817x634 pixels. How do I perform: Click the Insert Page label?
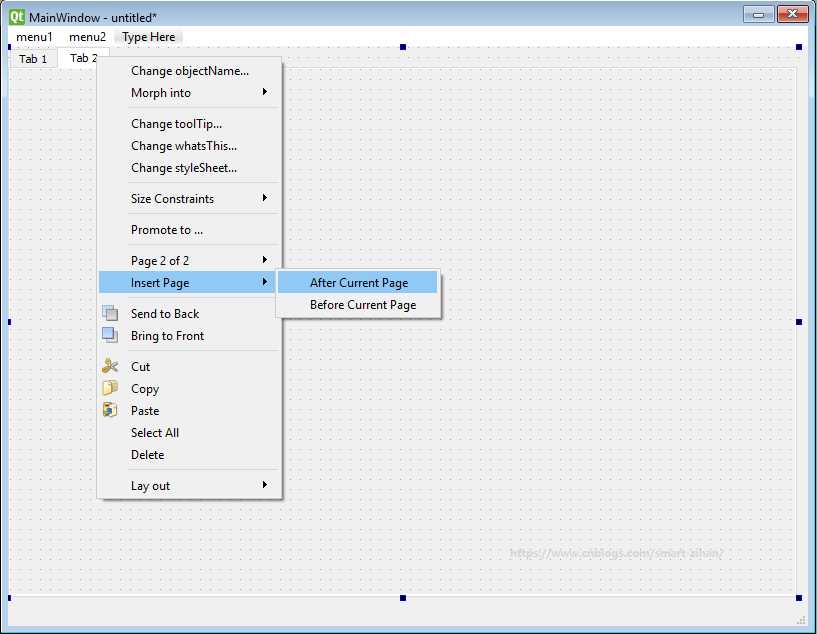click(x=159, y=283)
